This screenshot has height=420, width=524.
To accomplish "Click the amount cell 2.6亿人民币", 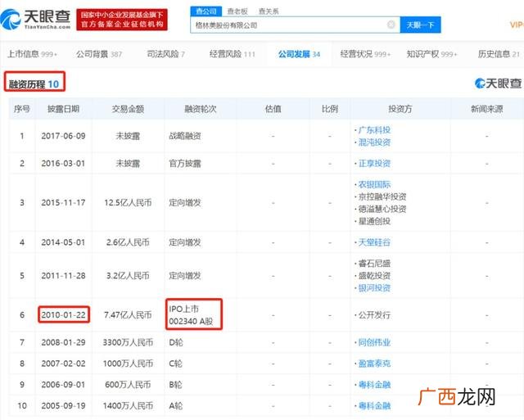I will tap(128, 242).
